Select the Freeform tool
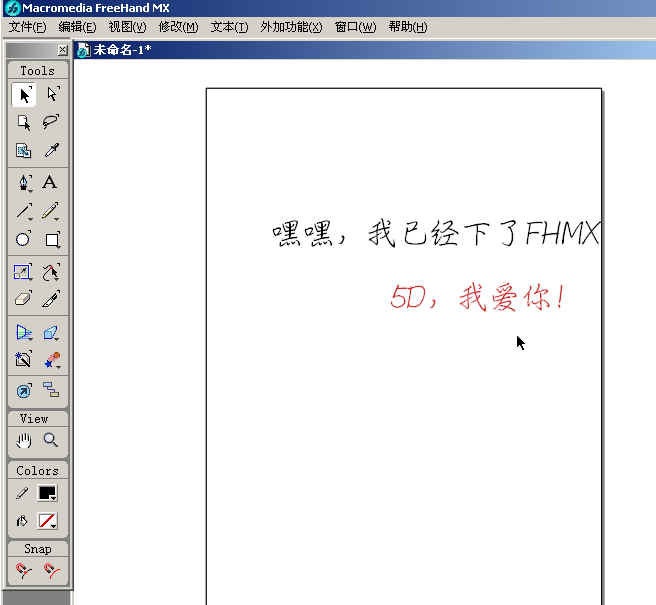The height and width of the screenshot is (605, 656). (52, 272)
